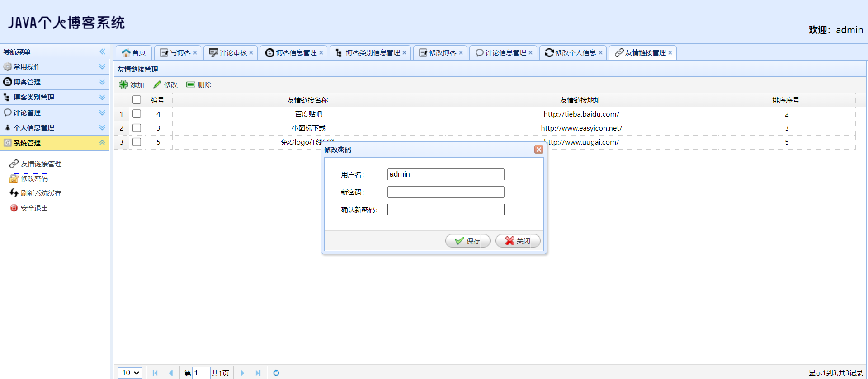Sort by the 友情链接地址 column header

coord(581,100)
